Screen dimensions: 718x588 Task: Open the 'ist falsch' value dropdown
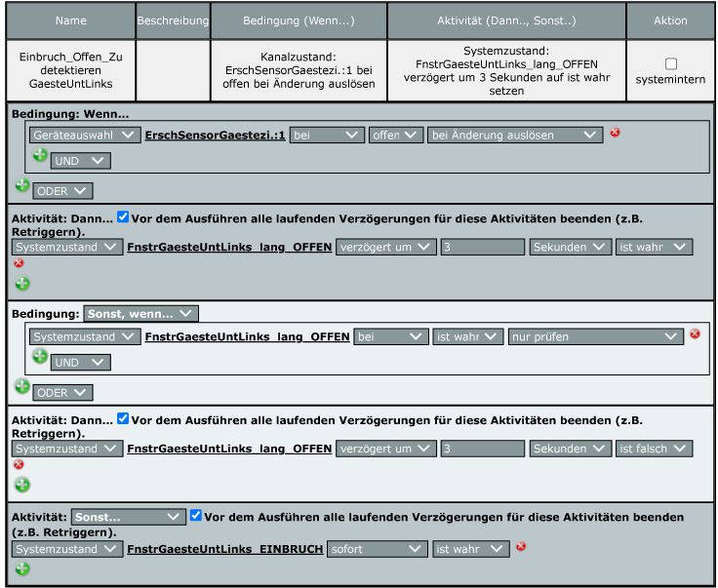(654, 449)
